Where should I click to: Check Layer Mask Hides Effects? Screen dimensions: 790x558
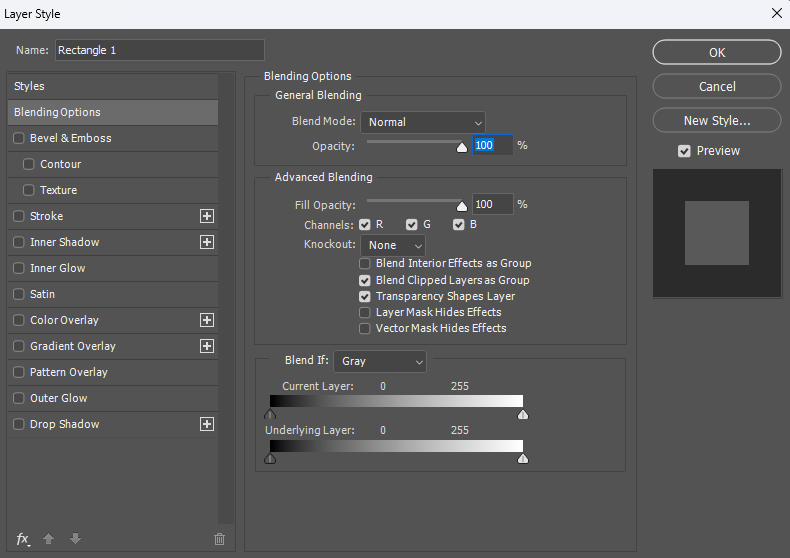365,312
